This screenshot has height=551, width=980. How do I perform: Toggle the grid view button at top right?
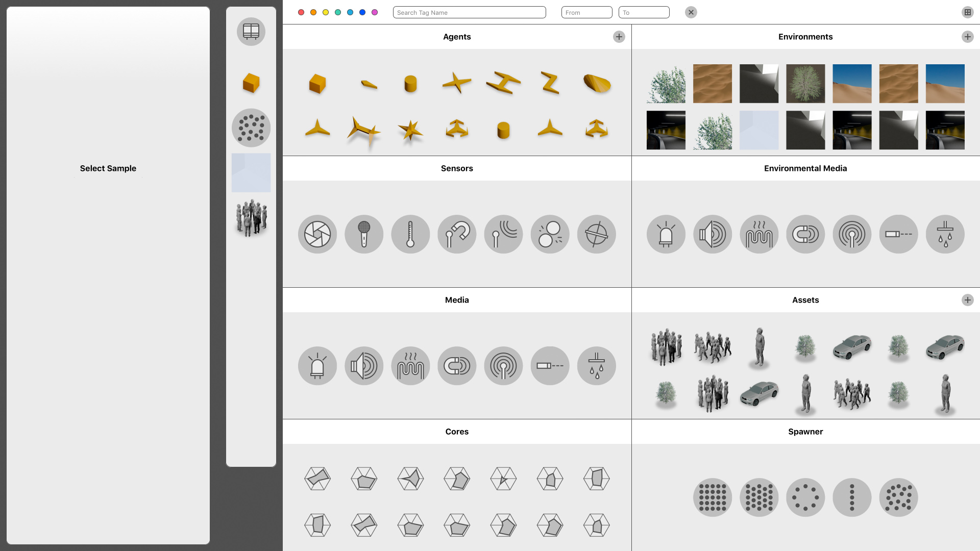967,12
